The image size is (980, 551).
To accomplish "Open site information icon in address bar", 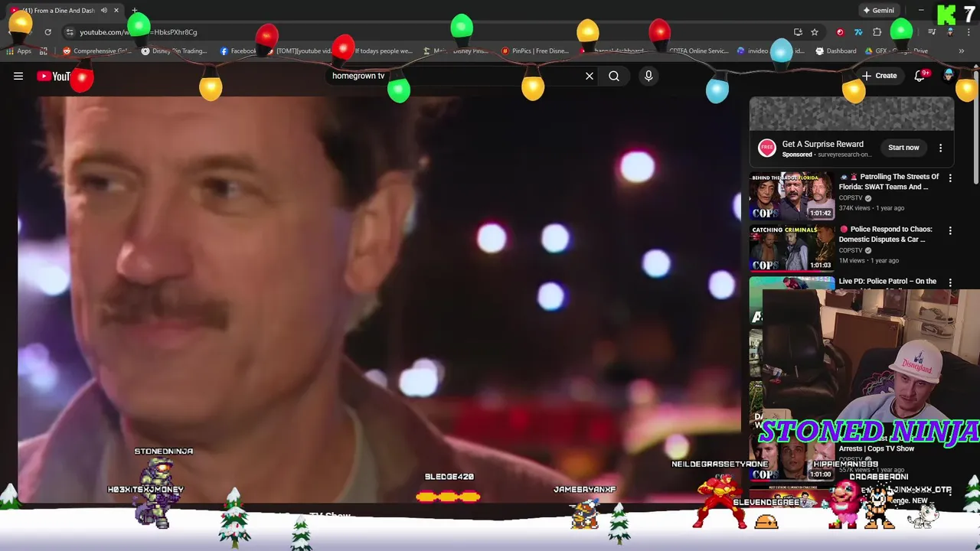I will click(x=70, y=32).
